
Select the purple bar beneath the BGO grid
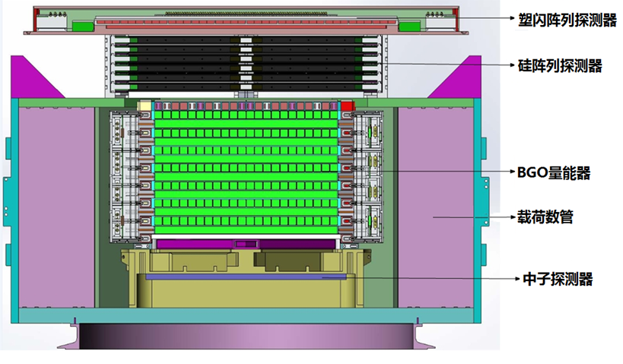point(245,243)
